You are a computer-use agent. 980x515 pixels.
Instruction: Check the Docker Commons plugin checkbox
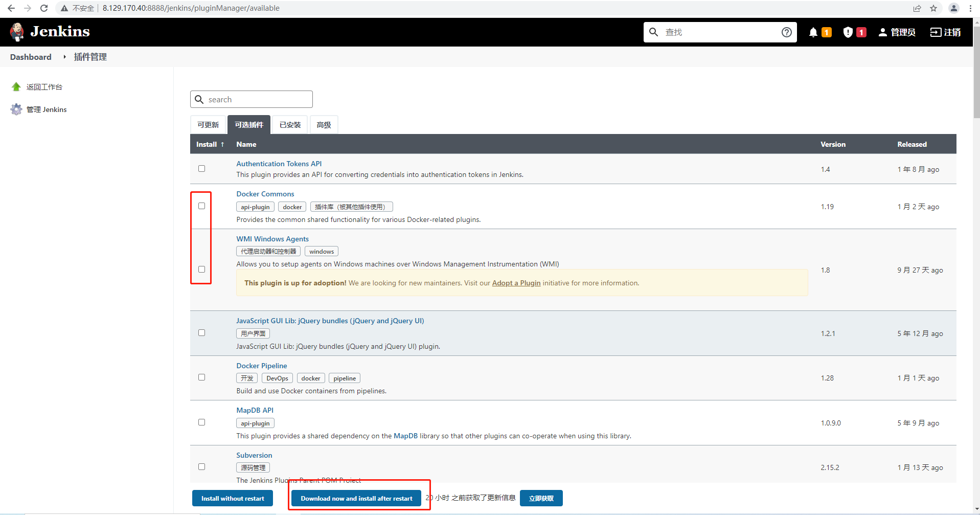201,206
